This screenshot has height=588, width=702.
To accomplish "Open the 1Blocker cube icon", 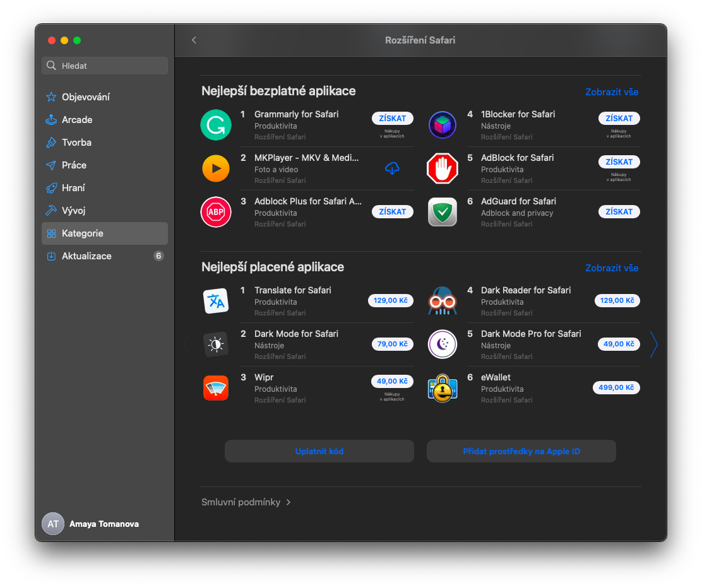I will pyautogui.click(x=443, y=125).
